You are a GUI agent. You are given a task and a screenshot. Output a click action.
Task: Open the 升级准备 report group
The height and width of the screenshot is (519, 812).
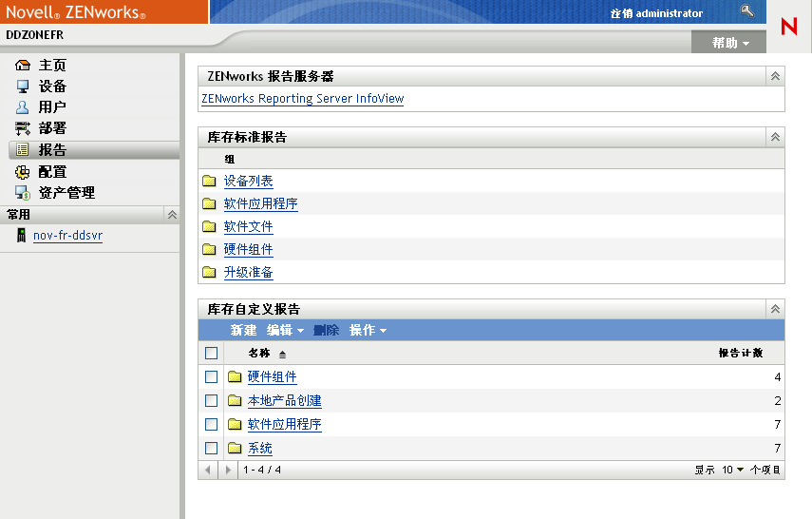pos(248,272)
